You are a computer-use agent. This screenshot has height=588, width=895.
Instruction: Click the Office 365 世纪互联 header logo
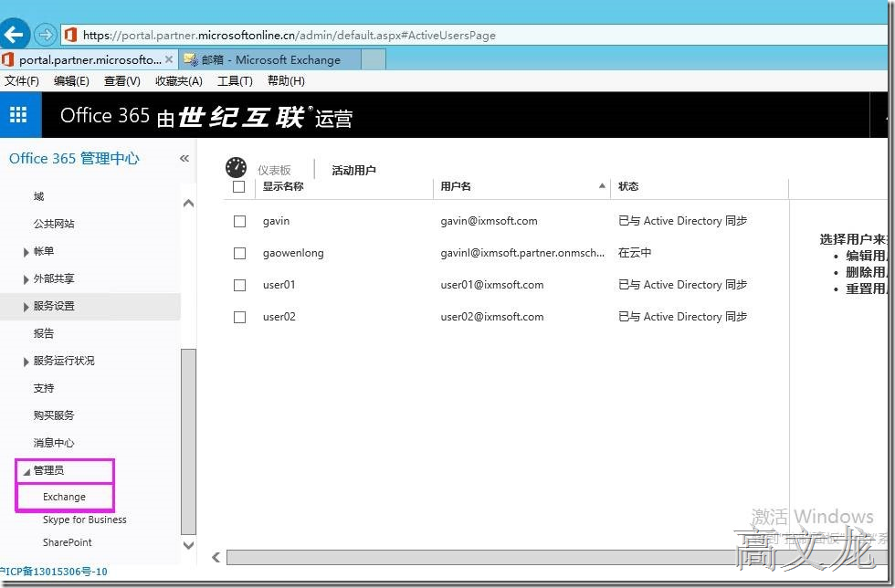click(x=206, y=117)
